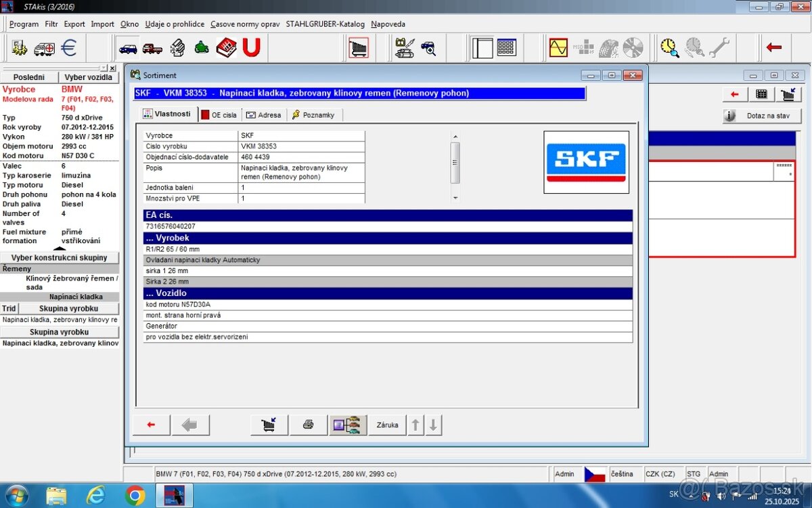Click the clock with magnifier icon
This screenshot has height=508, width=812.
669,47
